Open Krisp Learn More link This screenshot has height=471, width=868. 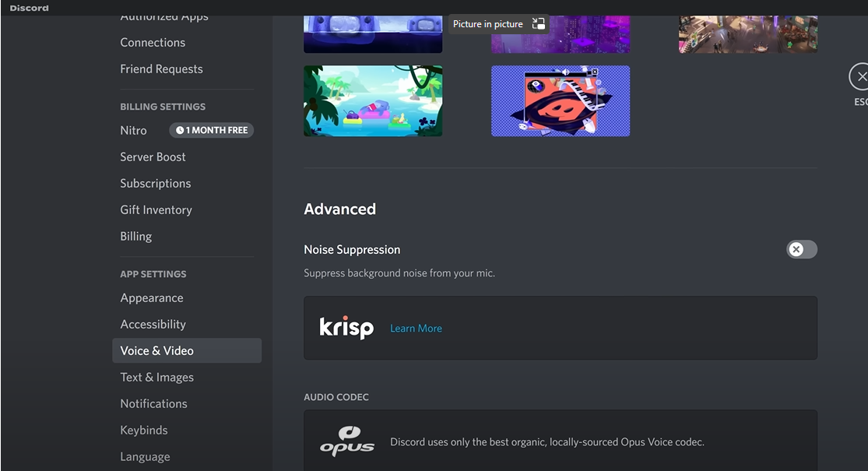pyautogui.click(x=416, y=329)
